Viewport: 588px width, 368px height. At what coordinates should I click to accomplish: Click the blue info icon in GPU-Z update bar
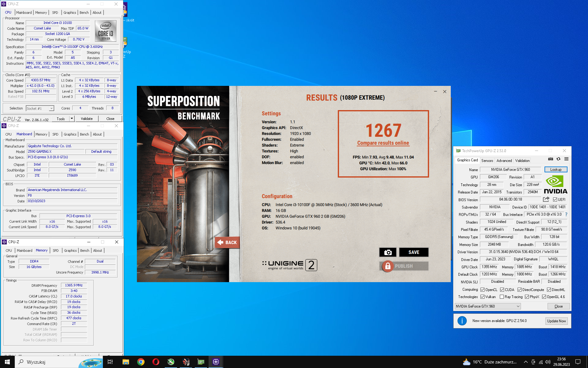[462, 321]
